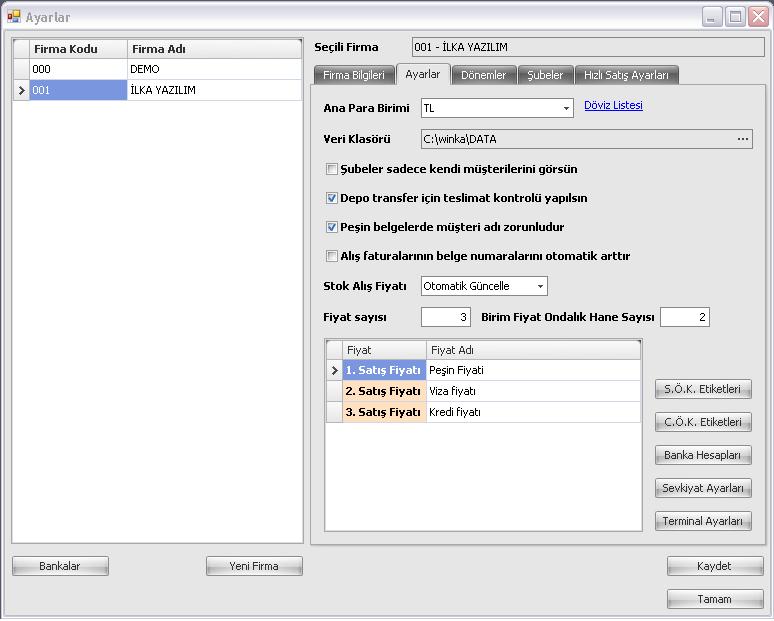Select the 1. Satış Fiyatı cell
Image resolution: width=774 pixels, height=621 pixels.
coord(384,370)
